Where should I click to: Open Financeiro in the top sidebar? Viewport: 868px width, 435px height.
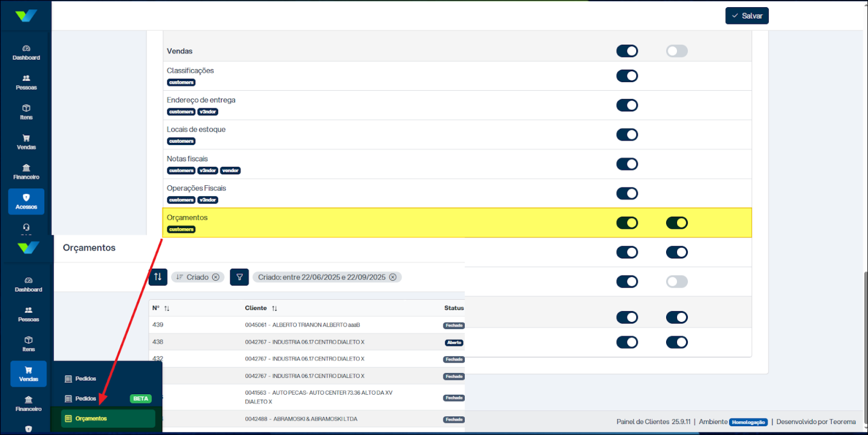pyautogui.click(x=26, y=172)
